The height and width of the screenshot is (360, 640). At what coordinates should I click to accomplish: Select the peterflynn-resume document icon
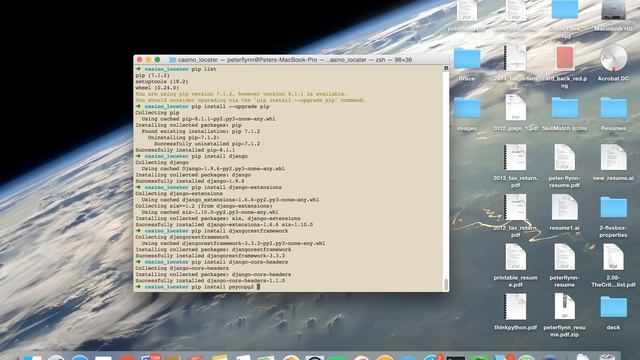564,257
